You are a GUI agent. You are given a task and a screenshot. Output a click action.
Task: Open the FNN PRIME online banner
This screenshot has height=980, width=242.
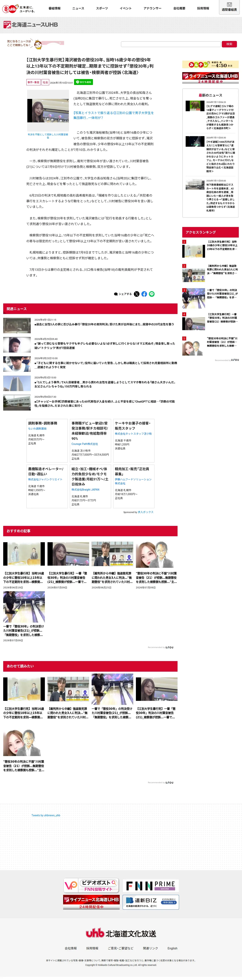(x=150, y=886)
